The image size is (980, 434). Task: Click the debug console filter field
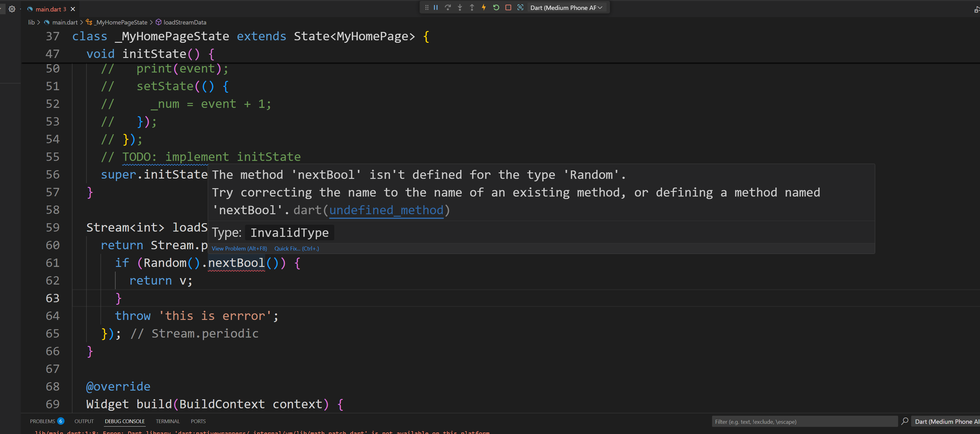(804, 422)
